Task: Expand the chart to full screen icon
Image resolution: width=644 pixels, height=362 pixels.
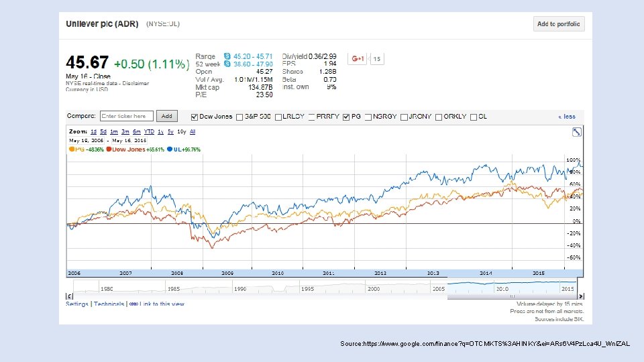Action: 577,132
